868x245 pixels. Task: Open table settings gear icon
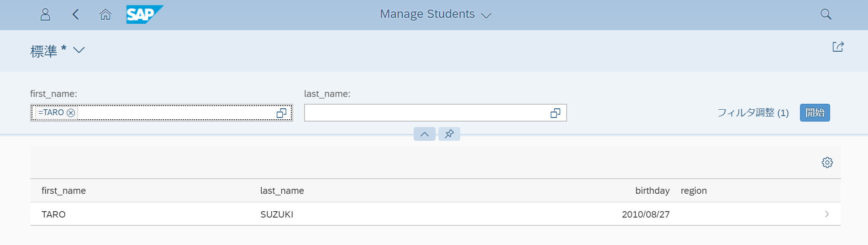[827, 162]
